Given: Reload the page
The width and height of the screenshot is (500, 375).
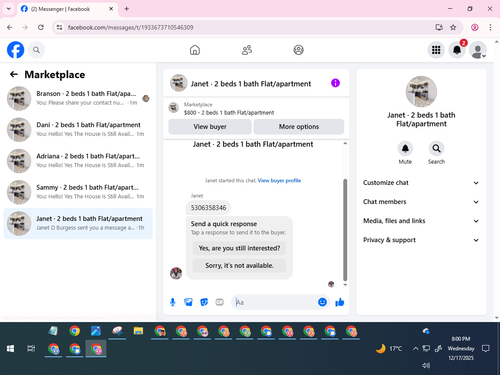Looking at the screenshot, I should (x=41, y=27).
